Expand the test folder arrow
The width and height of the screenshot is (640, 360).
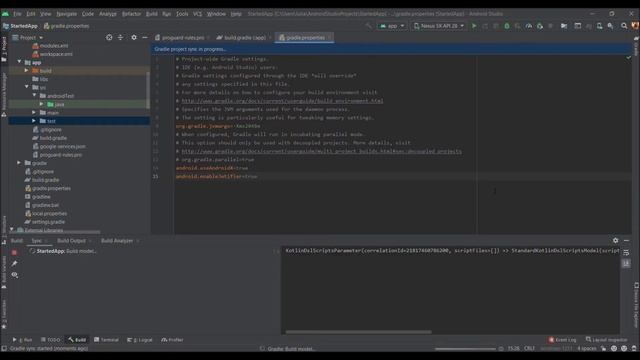pyautogui.click(x=34, y=121)
